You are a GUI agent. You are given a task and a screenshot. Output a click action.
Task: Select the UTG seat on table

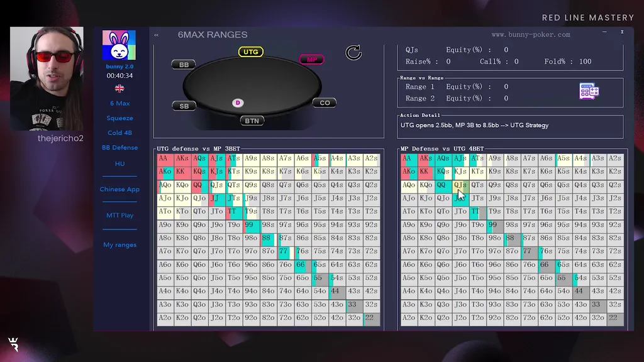(x=250, y=52)
